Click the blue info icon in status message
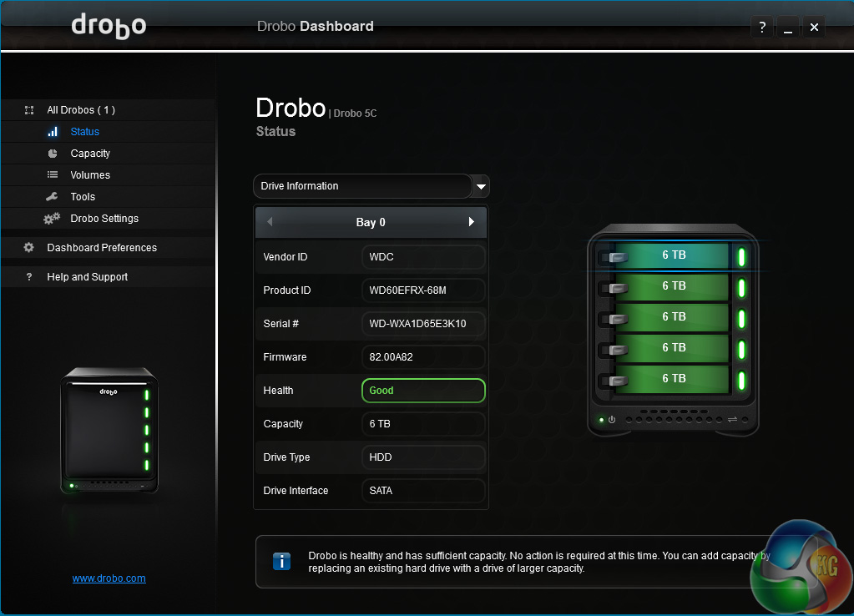The height and width of the screenshot is (616, 854). (281, 561)
